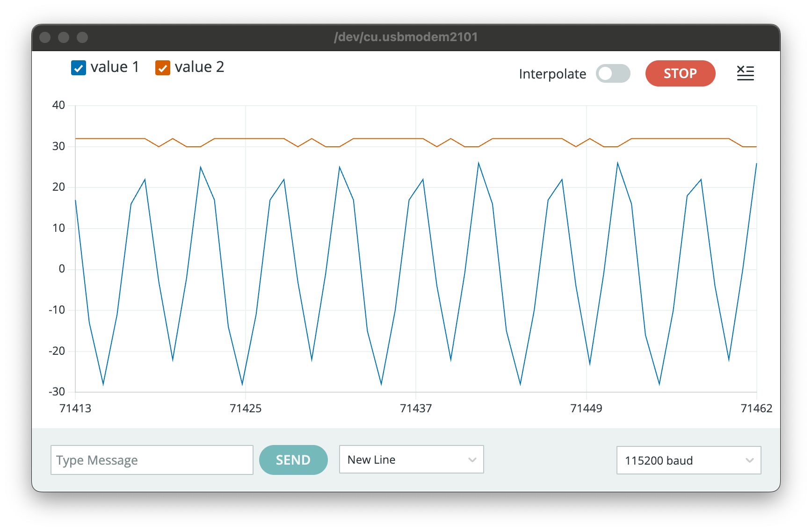Click the 71437 x-axis tick label

click(x=416, y=408)
